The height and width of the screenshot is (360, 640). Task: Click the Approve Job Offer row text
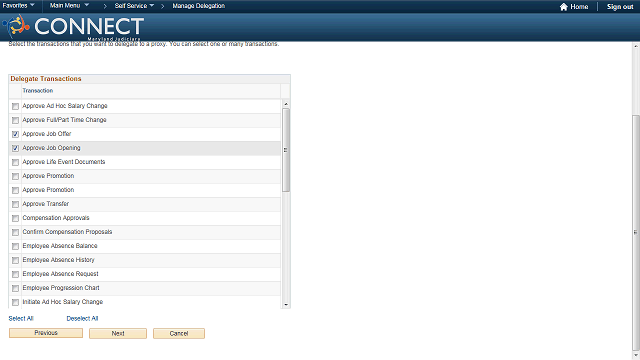pos(47,134)
